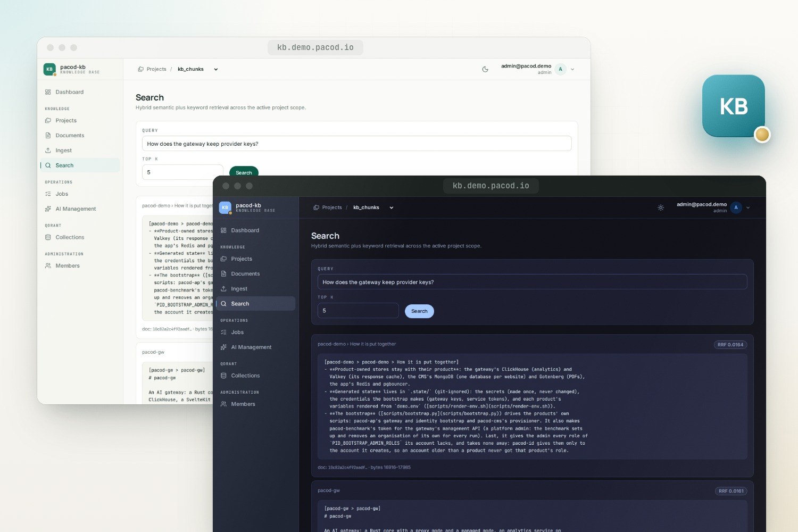Click the RRF 0.0161 score badge

tap(731, 491)
